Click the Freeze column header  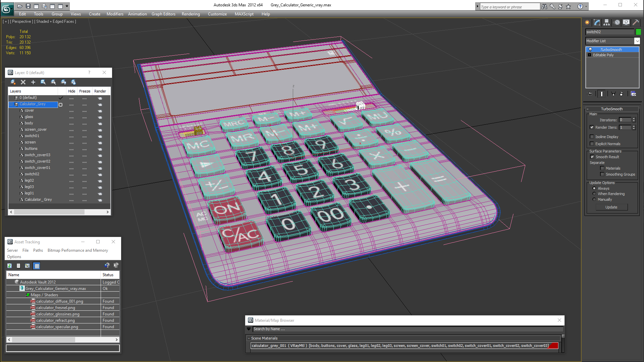coord(85,91)
